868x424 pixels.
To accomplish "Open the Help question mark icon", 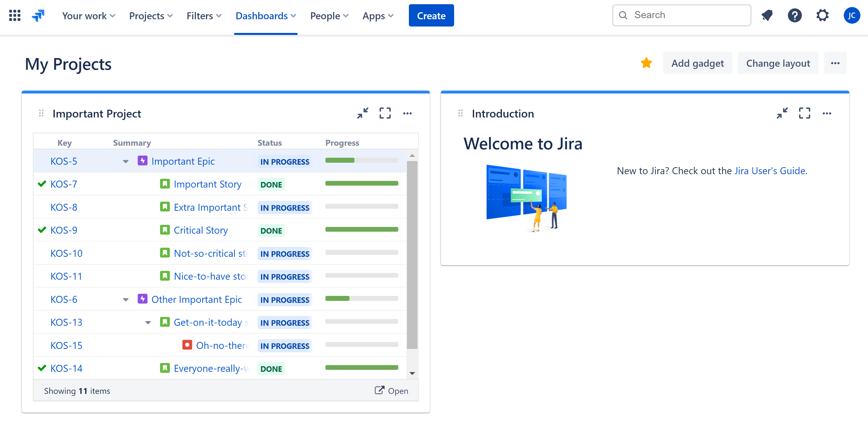I will 795,15.
